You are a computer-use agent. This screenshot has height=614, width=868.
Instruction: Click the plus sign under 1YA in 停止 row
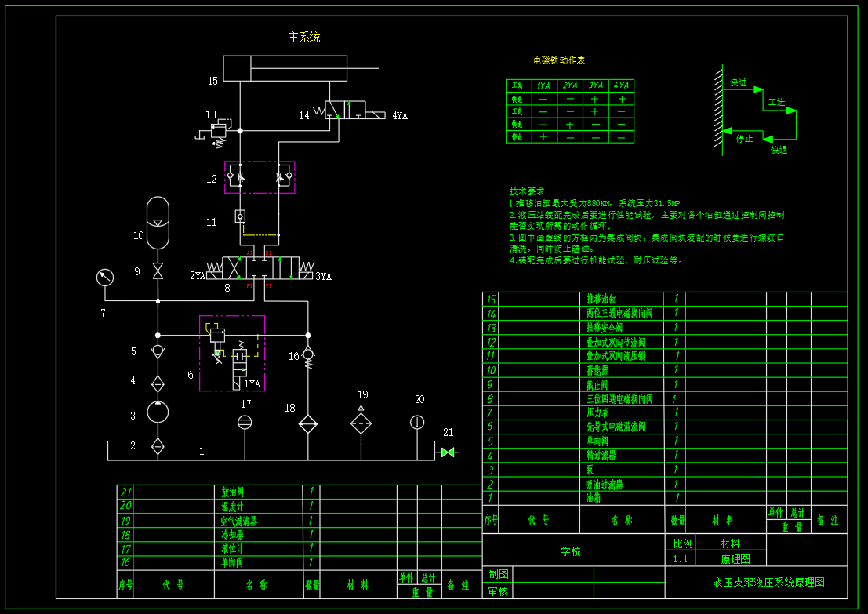543,136
